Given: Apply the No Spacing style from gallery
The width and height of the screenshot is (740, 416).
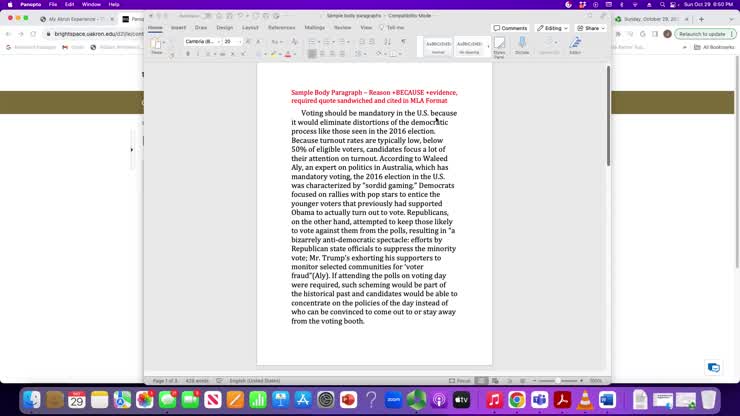Looking at the screenshot, I should (x=469, y=46).
